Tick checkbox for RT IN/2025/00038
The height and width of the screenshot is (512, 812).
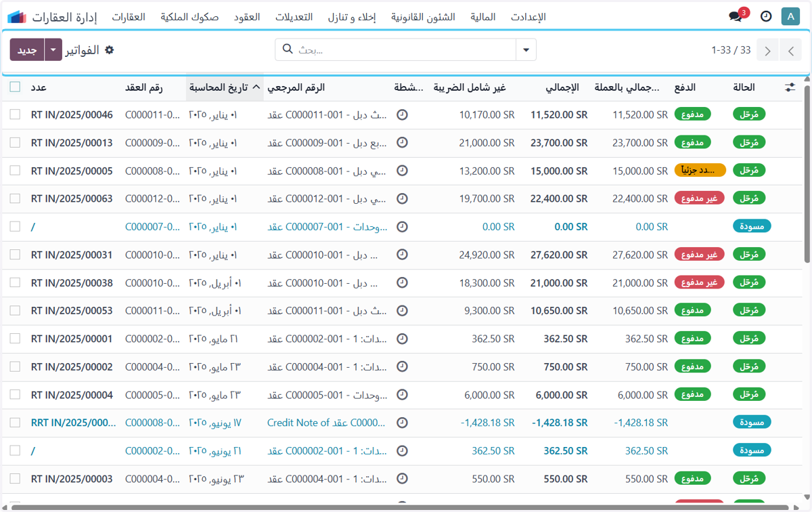pyautogui.click(x=15, y=283)
